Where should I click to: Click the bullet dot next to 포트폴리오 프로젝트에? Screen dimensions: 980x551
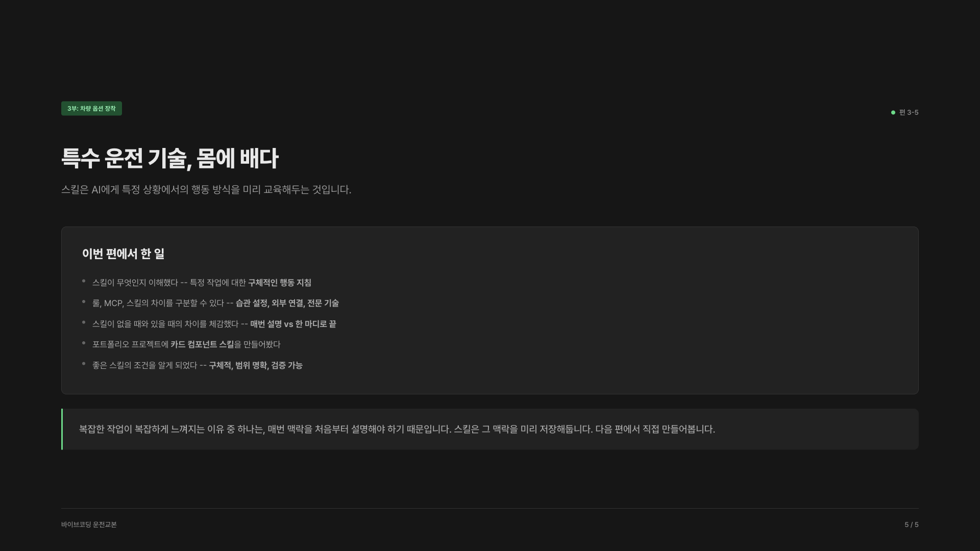click(84, 343)
